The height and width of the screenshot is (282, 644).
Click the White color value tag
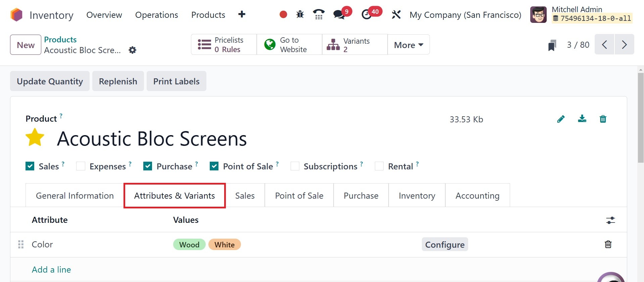pyautogui.click(x=225, y=245)
